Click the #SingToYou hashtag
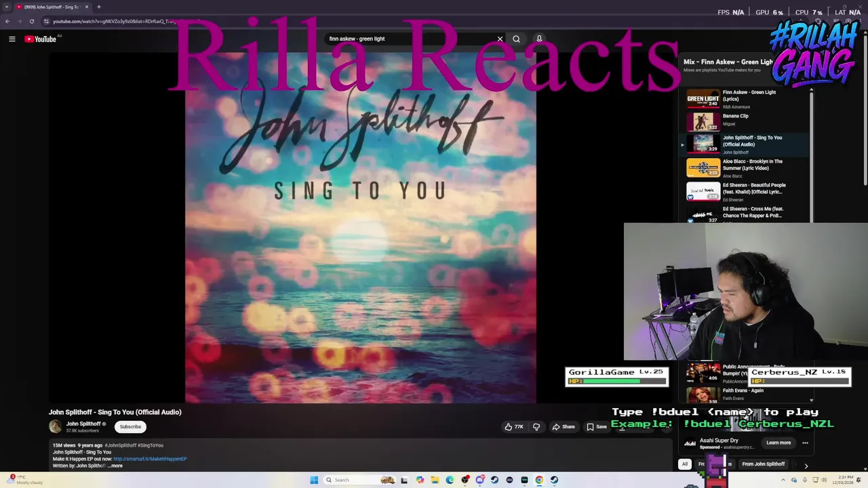 coord(151,445)
